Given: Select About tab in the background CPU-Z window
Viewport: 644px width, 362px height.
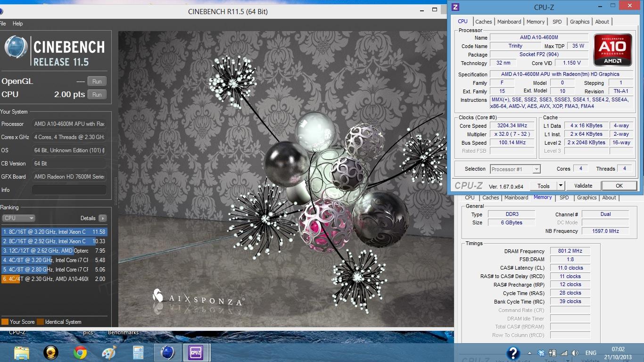Looking at the screenshot, I should point(609,198).
